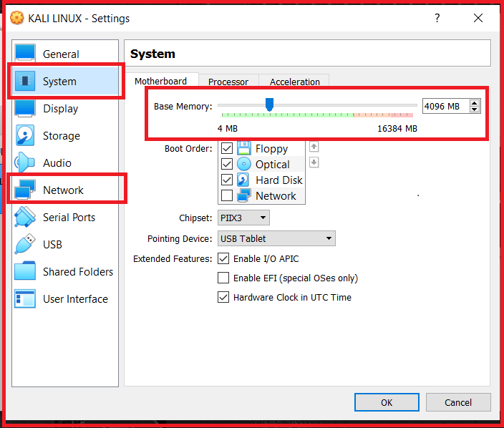This screenshot has height=428, width=504.
Task: Click the Hard Disk icon in boot order
Action: pos(243,180)
